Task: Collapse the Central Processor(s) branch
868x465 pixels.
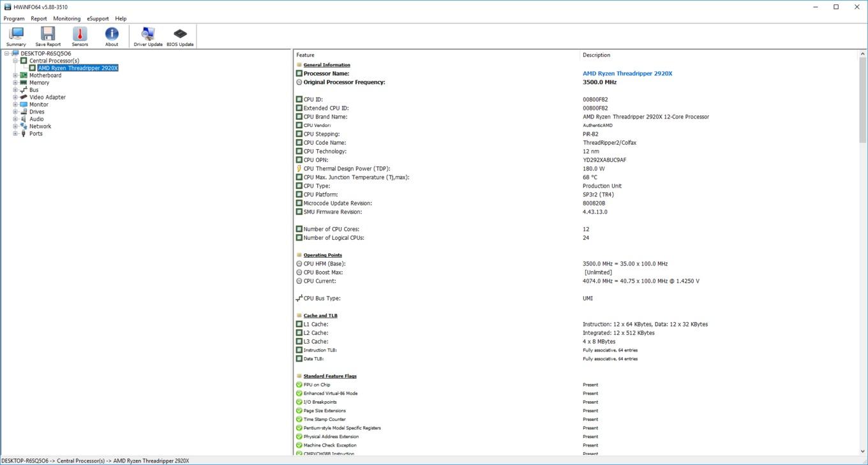Action: pos(15,61)
